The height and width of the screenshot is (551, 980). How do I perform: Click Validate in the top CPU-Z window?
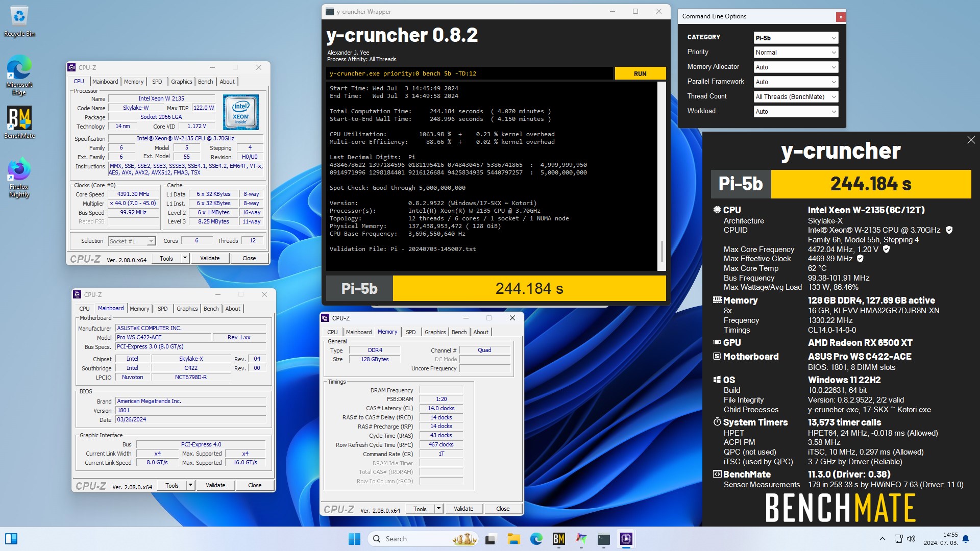210,258
